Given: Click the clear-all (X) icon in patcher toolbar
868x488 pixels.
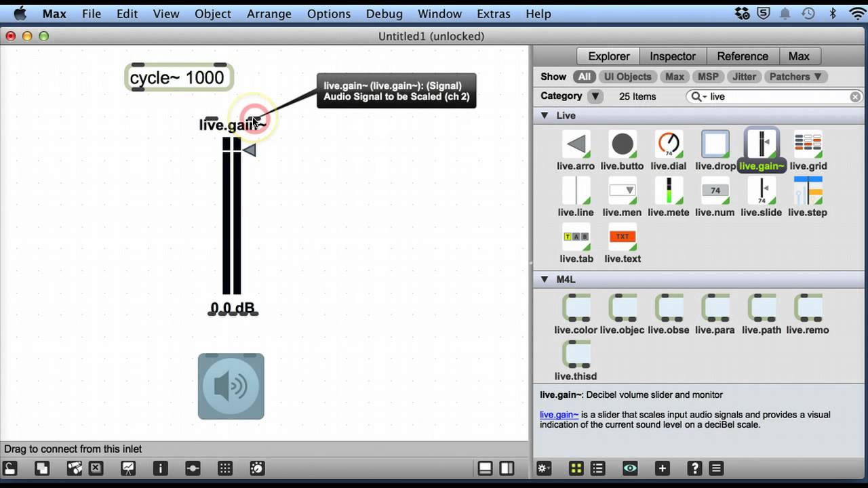Looking at the screenshot, I should [x=96, y=468].
